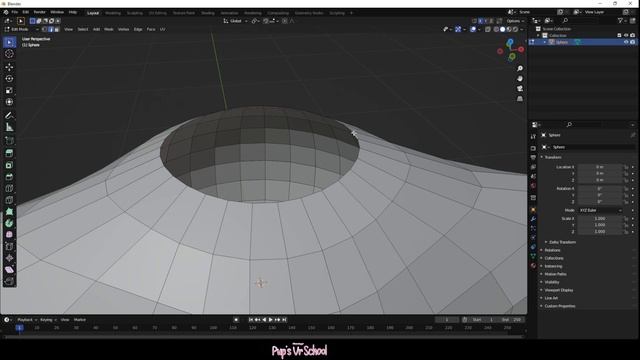The width and height of the screenshot is (640, 360).
Task: Switch to material preview shading
Action: 509,29
